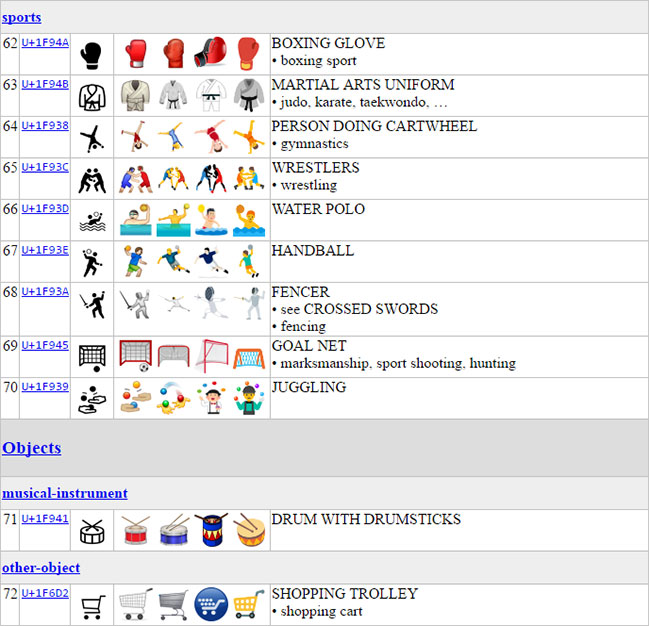Click the black boxing glove emoji
Screen dimensions: 649x626
point(91,54)
